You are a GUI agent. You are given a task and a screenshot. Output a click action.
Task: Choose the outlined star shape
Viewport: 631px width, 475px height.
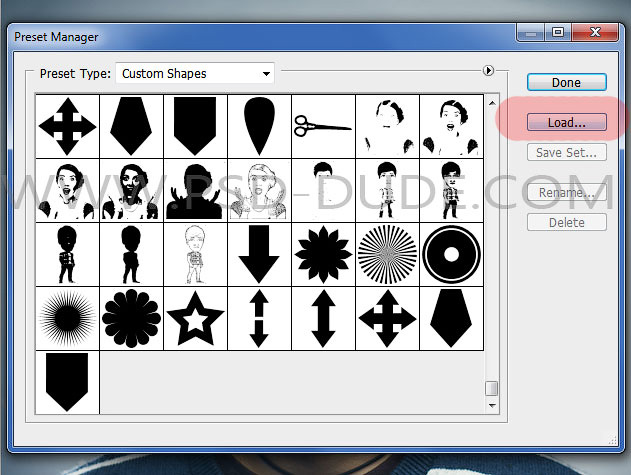coord(195,318)
